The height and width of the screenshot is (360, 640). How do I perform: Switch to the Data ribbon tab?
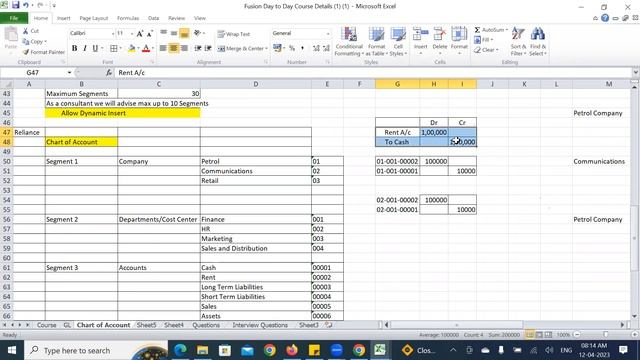[153, 18]
